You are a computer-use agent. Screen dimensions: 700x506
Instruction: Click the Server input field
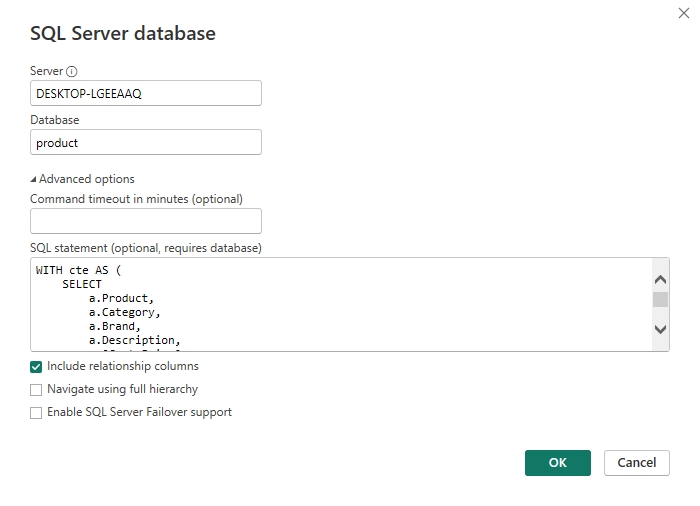[146, 93]
